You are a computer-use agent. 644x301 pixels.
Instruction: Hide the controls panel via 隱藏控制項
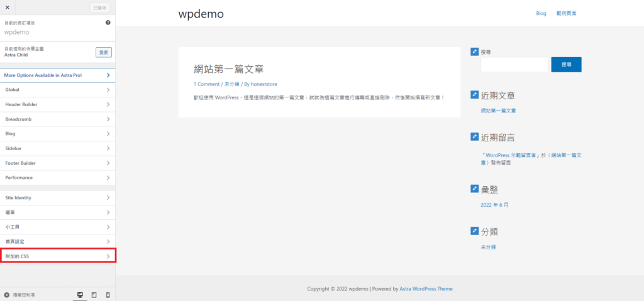pos(19,295)
